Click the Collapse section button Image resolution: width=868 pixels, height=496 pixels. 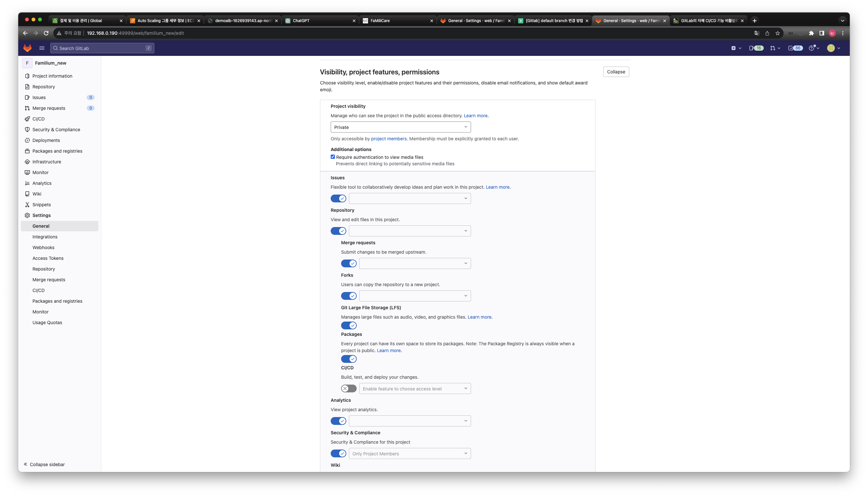click(616, 72)
